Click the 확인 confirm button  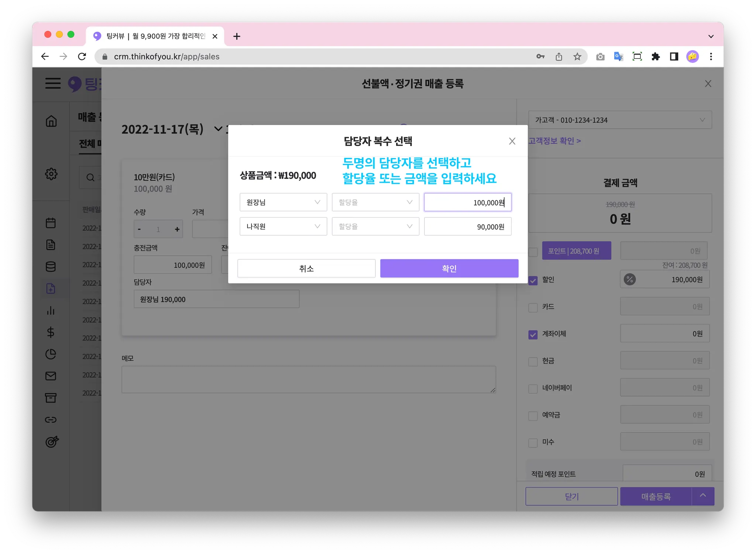coord(449,269)
